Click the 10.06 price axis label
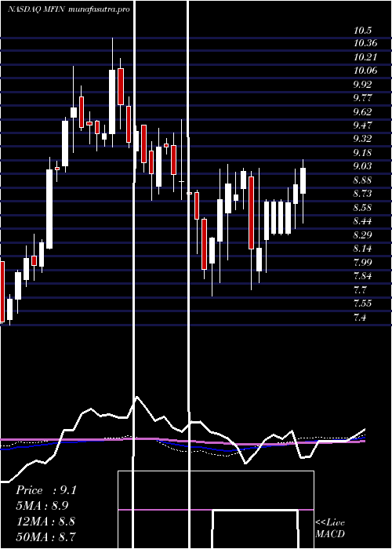 coord(365,71)
